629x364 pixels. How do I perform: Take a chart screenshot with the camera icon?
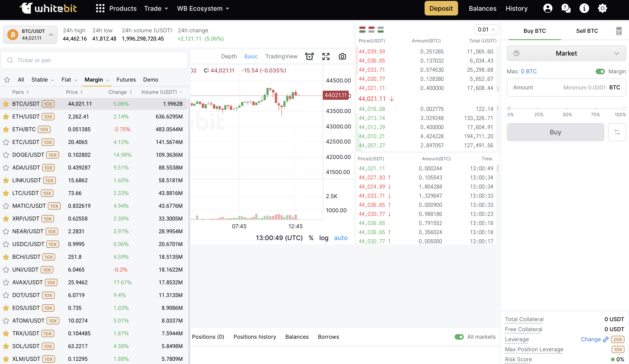tap(342, 56)
